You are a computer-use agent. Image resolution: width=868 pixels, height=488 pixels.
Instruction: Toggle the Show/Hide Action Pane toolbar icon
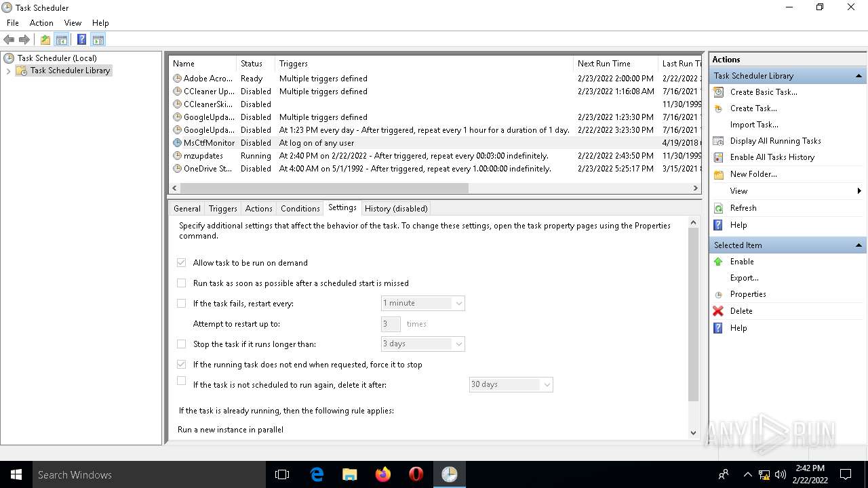(x=98, y=40)
